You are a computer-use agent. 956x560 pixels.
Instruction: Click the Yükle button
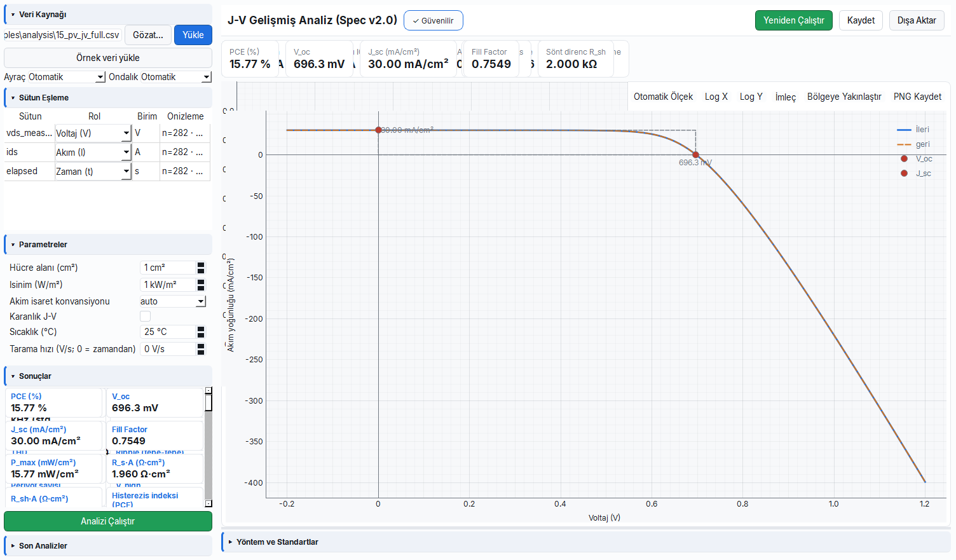pyautogui.click(x=193, y=35)
